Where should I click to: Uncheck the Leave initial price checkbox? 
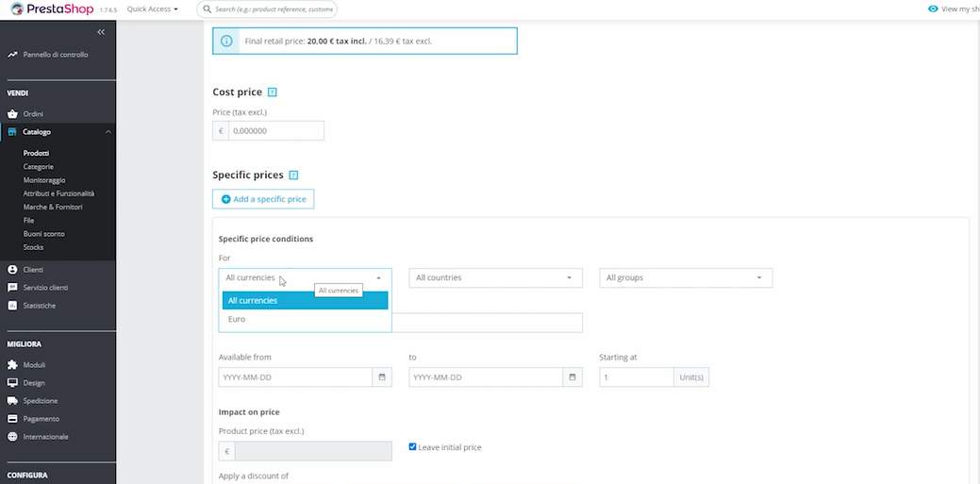[413, 446]
